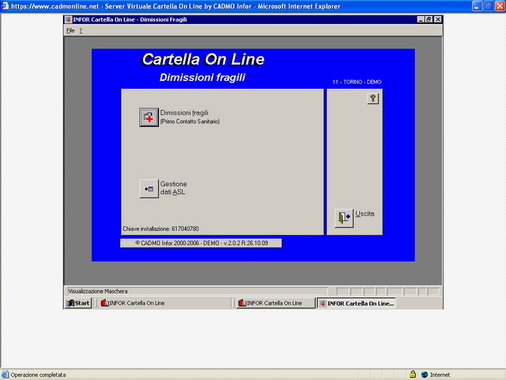The width and height of the screenshot is (506, 380).
Task: Click the inner Start button
Action: 79,303
